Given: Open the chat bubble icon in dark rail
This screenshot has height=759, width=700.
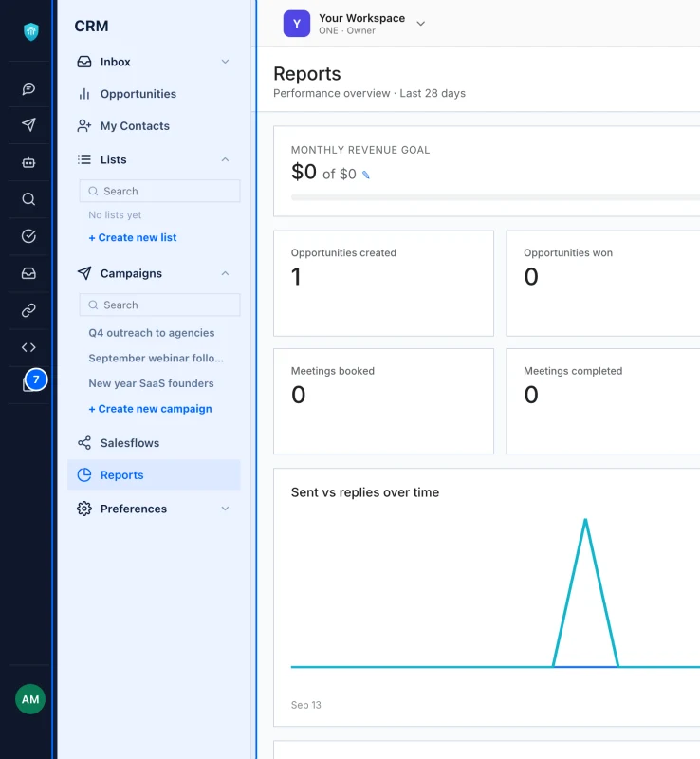Looking at the screenshot, I should [28, 88].
